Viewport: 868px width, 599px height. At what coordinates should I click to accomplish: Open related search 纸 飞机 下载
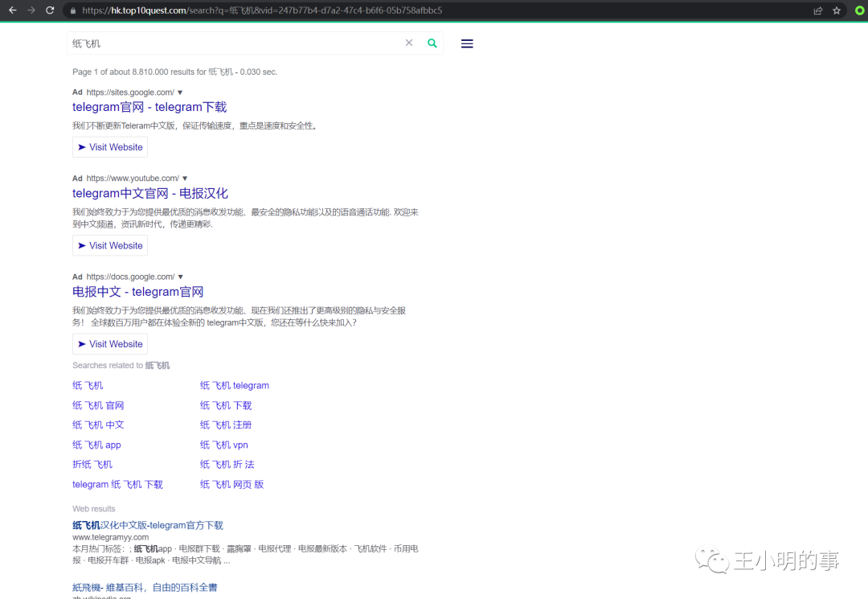226,405
